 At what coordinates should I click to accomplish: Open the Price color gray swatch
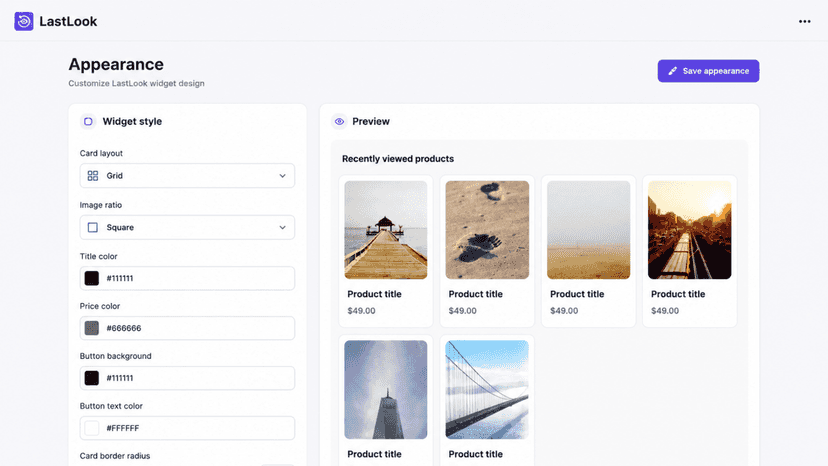(92, 328)
